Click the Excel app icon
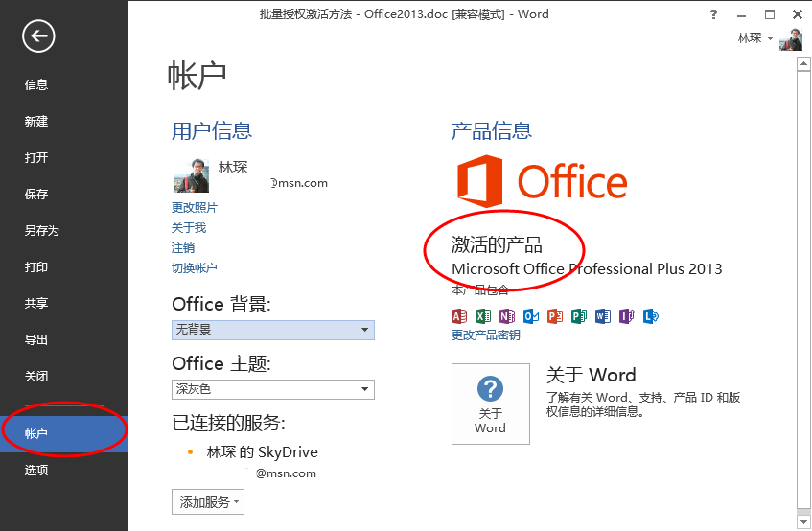 (483, 315)
